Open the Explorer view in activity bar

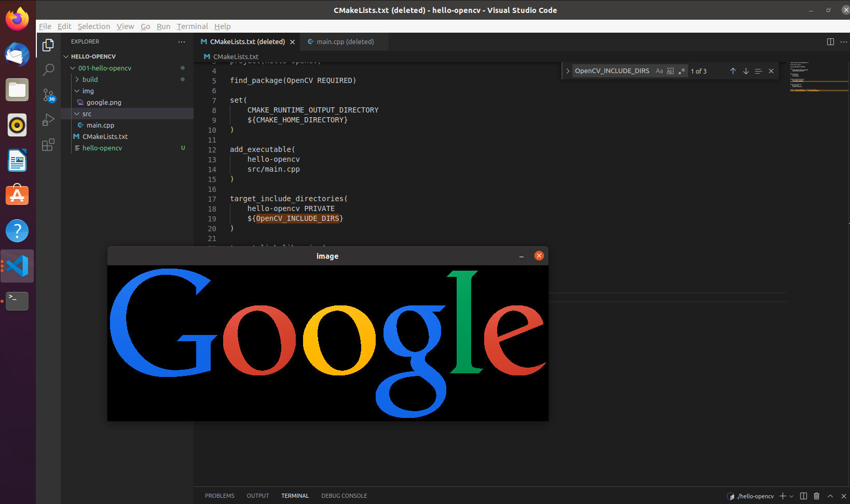(48, 45)
